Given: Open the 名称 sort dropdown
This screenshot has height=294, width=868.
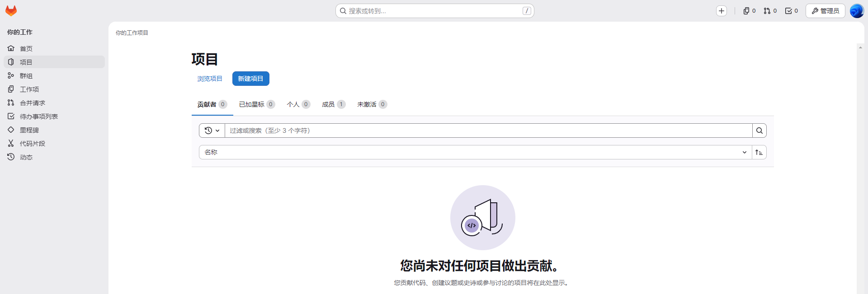Looking at the screenshot, I should (x=475, y=152).
